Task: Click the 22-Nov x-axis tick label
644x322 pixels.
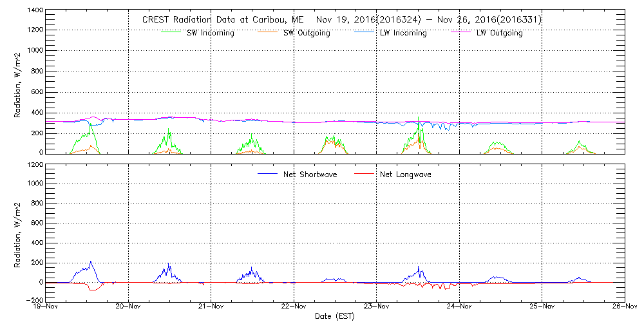Action: (294, 307)
